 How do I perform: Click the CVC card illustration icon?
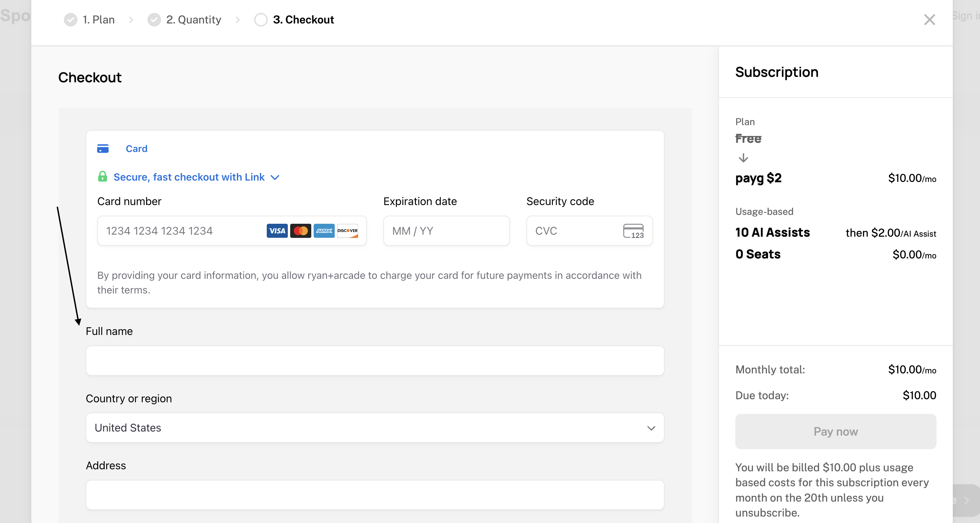(633, 231)
